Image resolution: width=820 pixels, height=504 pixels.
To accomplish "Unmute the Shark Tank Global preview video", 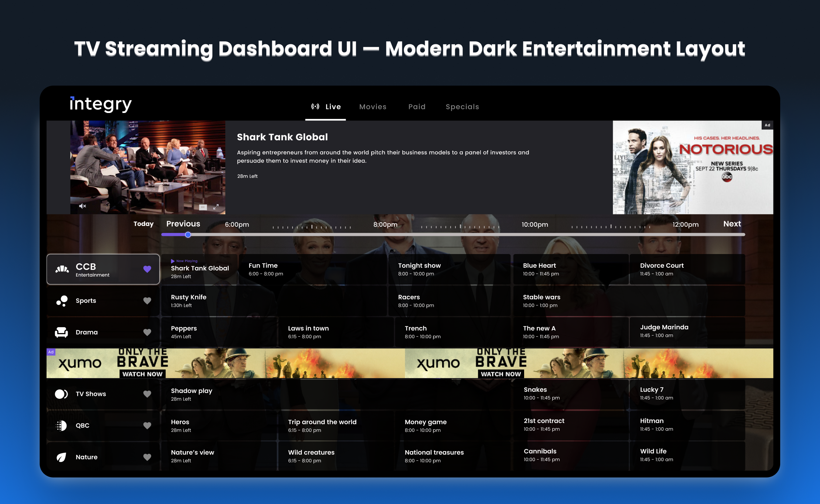I will [82, 206].
